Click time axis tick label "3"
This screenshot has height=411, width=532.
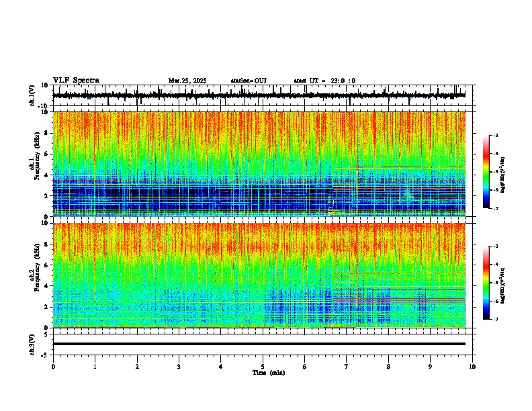coord(179,367)
